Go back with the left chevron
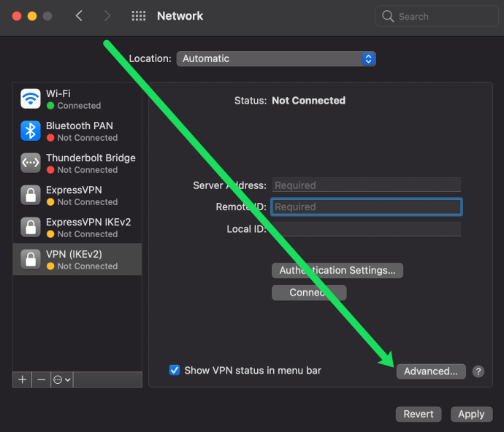This screenshot has height=432, width=504. pos(79,16)
